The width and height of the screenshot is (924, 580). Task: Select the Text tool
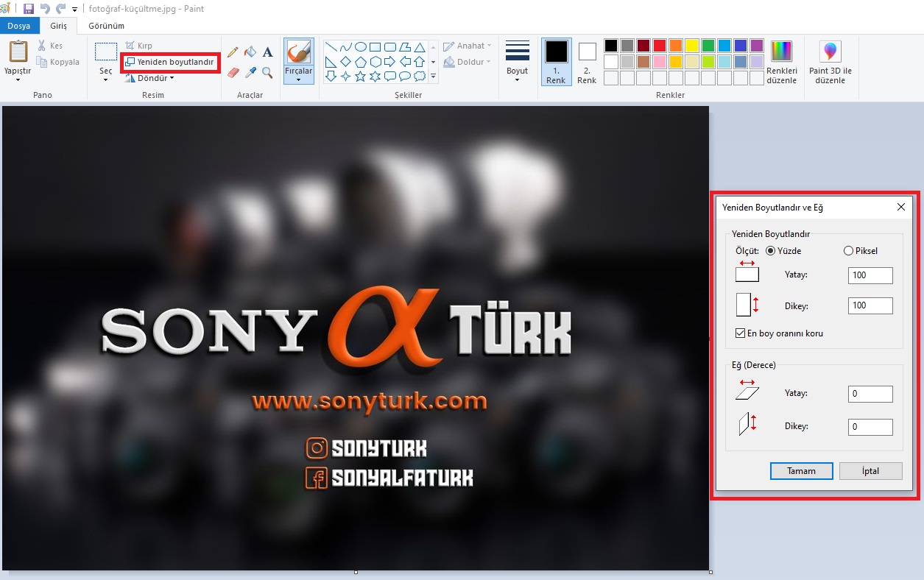[267, 52]
